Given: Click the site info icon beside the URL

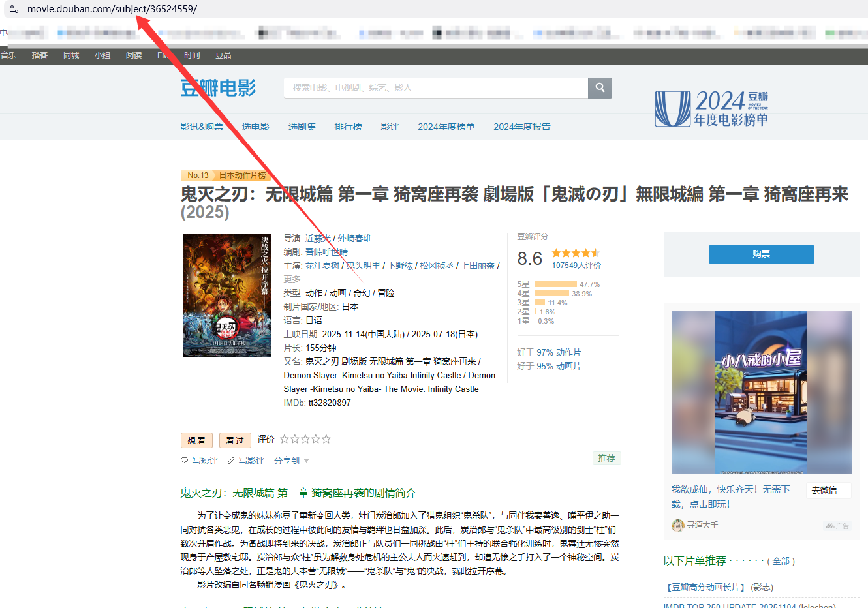Looking at the screenshot, I should (x=14, y=9).
